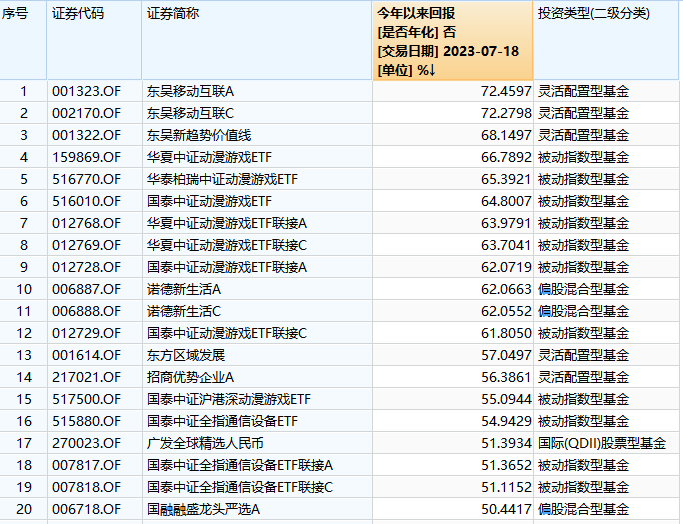Screen dimensions: 683x524
Task: Select 被动指数型基金 type for 华夏中证动漫游戏ETF
Action: coord(583,157)
